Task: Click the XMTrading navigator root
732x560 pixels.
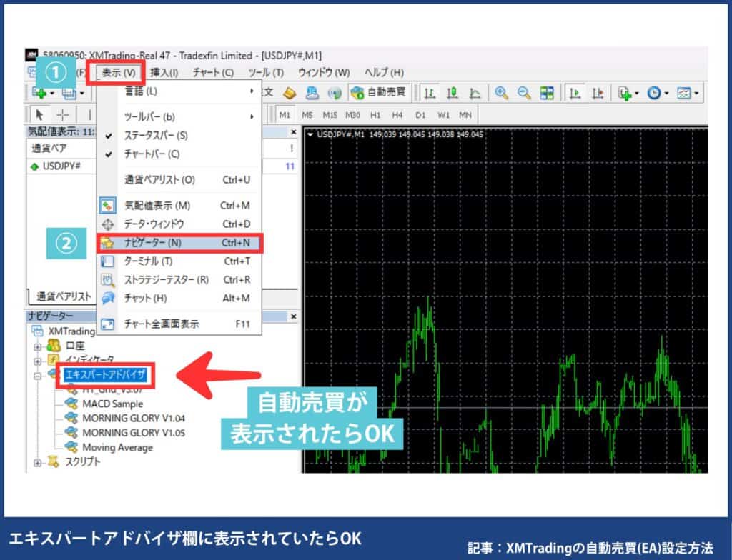Action: tap(71, 331)
